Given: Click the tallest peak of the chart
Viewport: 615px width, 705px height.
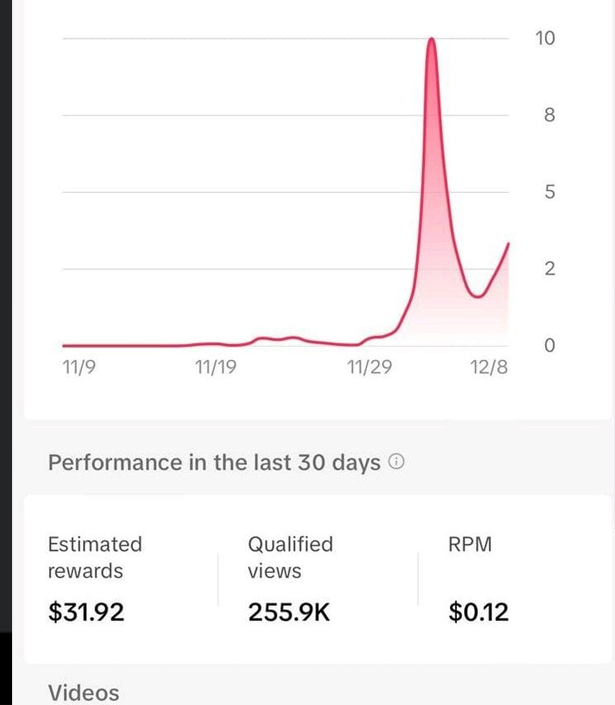Looking at the screenshot, I should 432,41.
